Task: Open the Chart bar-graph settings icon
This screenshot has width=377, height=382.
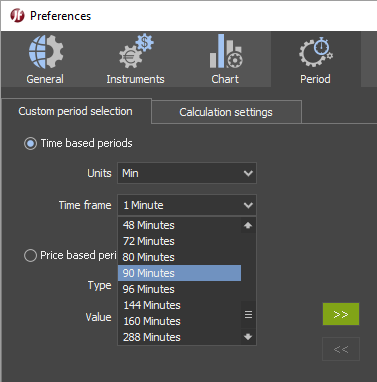Action: click(226, 51)
